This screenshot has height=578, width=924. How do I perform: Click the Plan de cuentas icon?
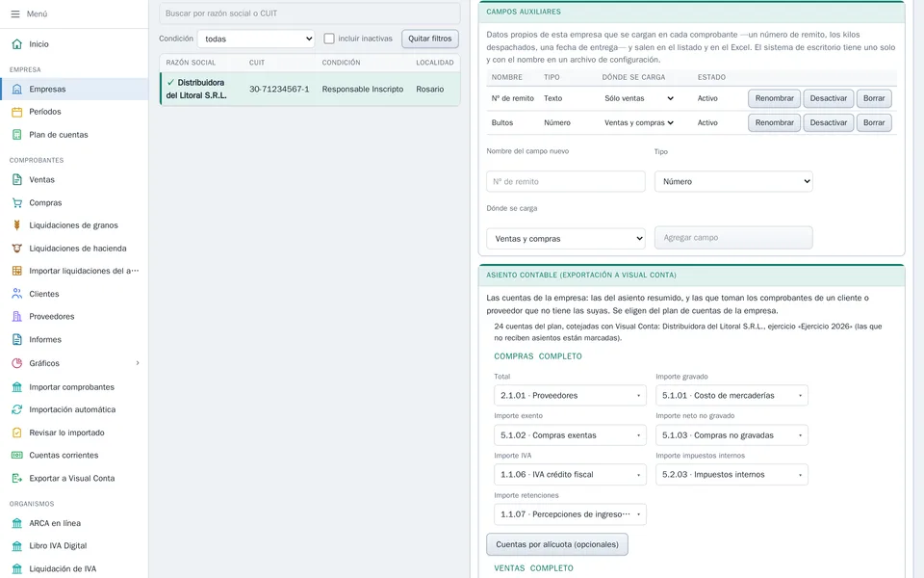[x=17, y=135]
